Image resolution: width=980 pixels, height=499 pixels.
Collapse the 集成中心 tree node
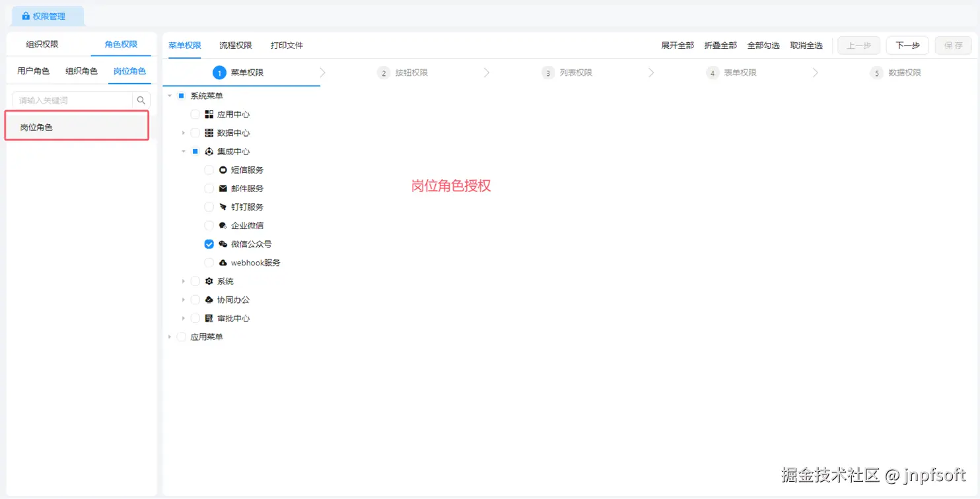pyautogui.click(x=184, y=151)
